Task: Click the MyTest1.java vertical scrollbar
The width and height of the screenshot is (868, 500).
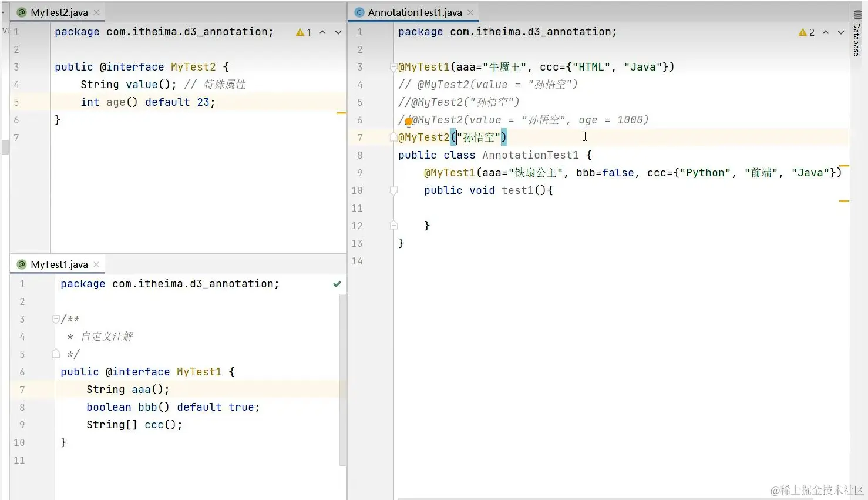Action: [x=343, y=380]
